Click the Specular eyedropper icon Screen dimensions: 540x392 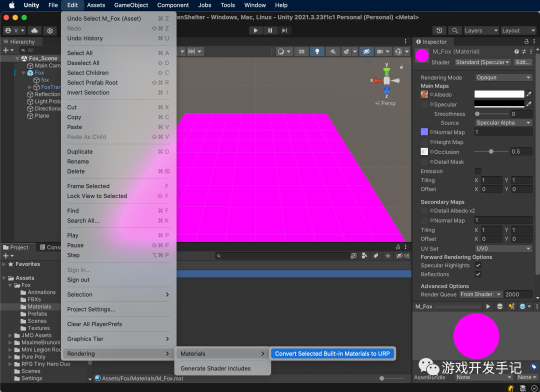tap(529, 103)
